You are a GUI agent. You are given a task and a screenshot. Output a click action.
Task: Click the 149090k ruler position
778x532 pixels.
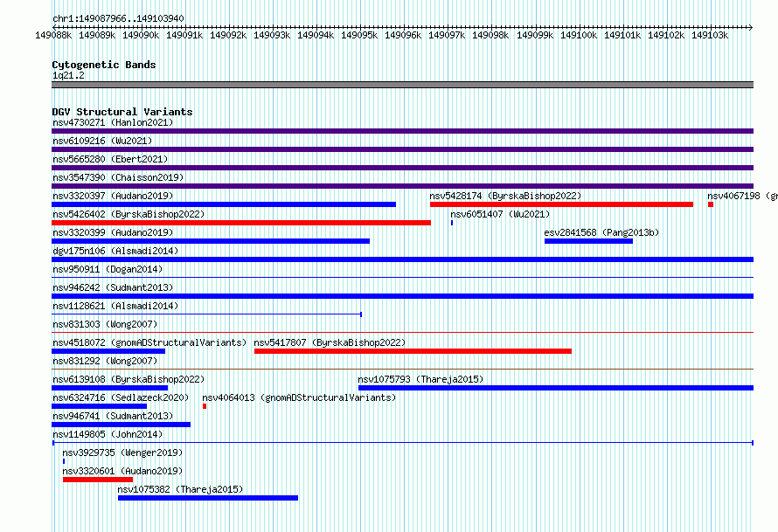click(x=141, y=35)
